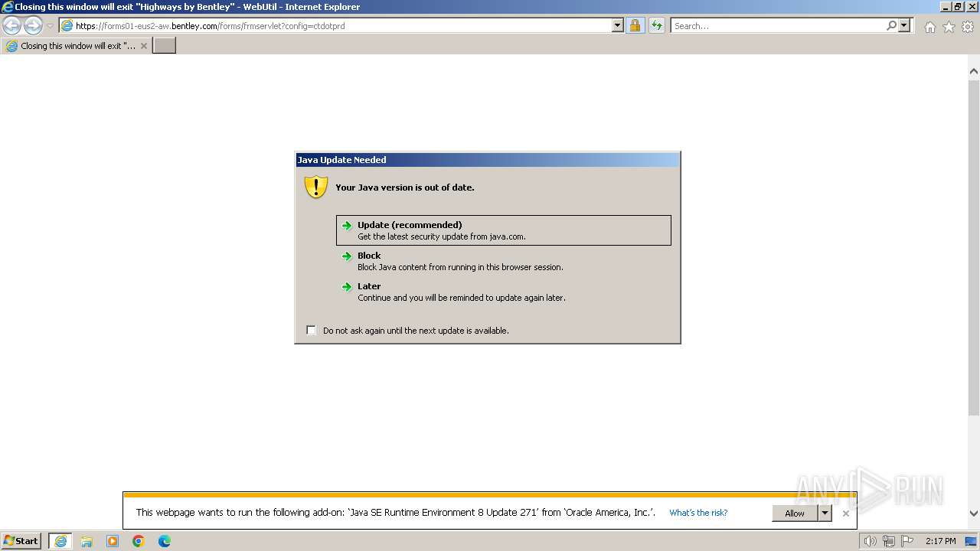Launch Microsoft Edge from taskbar

(165, 541)
